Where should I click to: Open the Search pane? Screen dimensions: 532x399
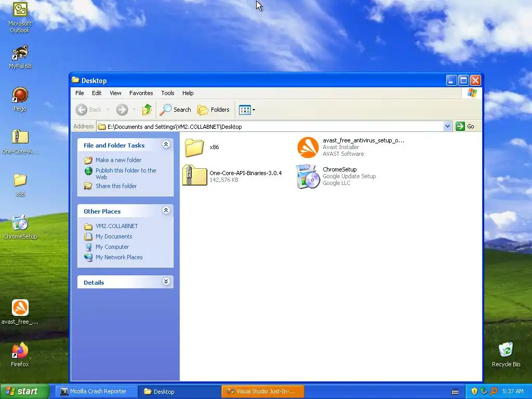[x=176, y=110]
